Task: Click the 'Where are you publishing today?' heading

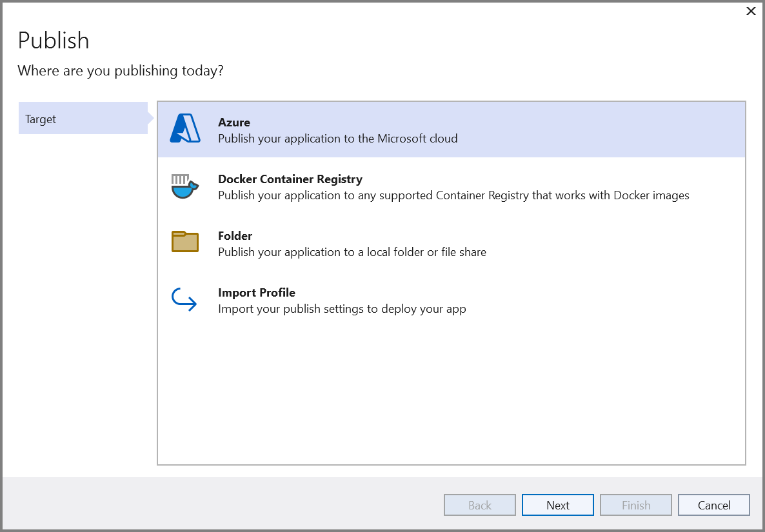Action: (121, 70)
